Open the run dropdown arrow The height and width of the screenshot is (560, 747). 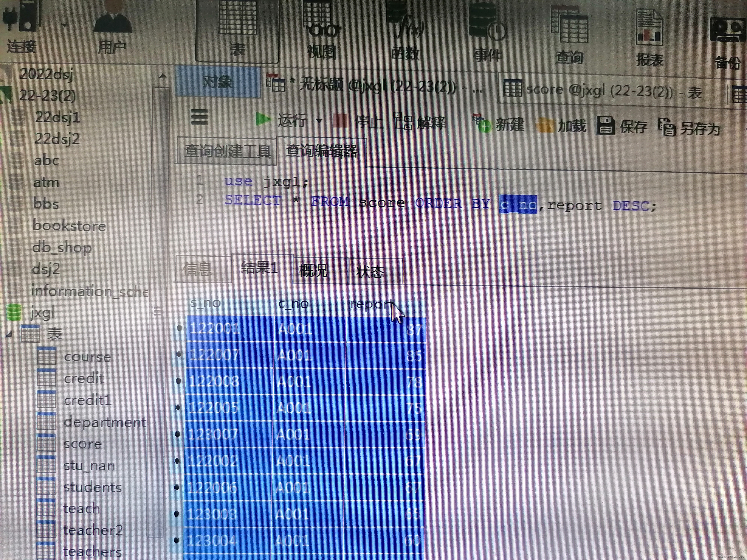319,121
